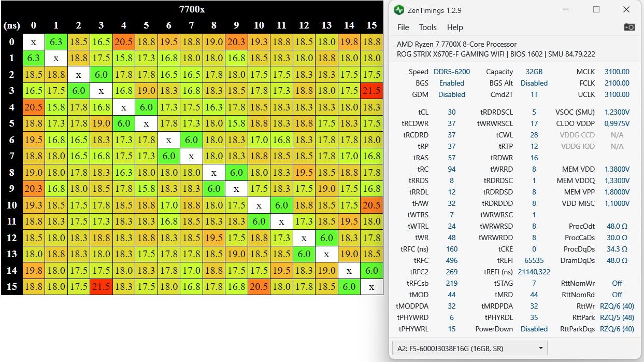The image size is (644, 362).
Task: Click the VDD MISC voltage 1,1000V
Action: click(x=617, y=203)
